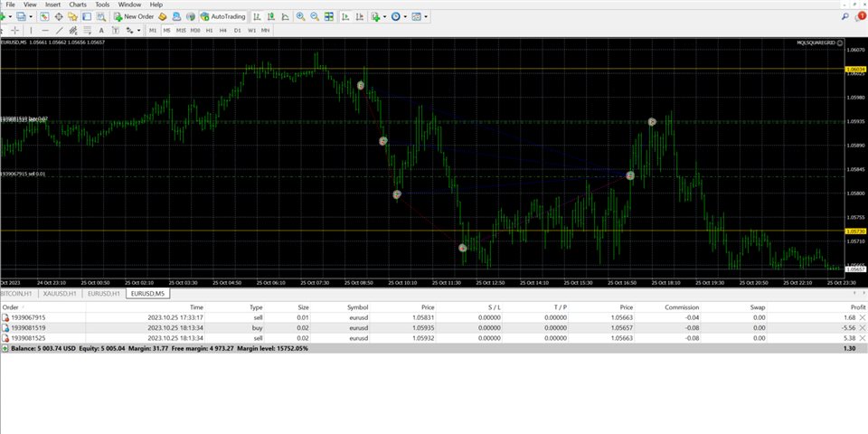Click the 1.05831 open price cell
This screenshot has height=434, width=868.
pos(423,317)
